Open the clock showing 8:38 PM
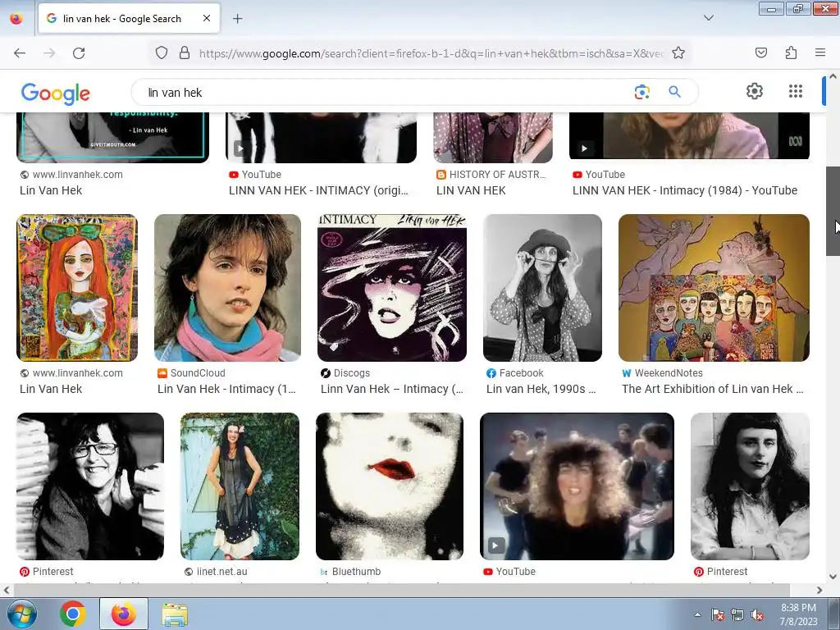This screenshot has width=840, height=630. (x=799, y=614)
